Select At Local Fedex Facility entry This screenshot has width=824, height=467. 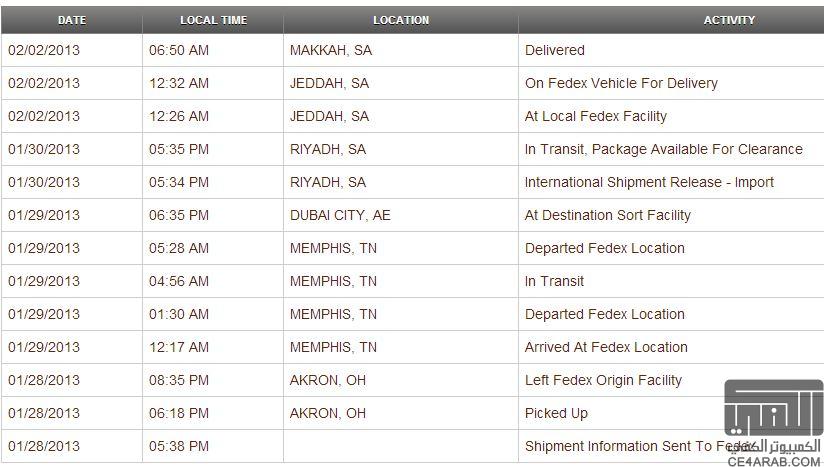click(x=595, y=116)
